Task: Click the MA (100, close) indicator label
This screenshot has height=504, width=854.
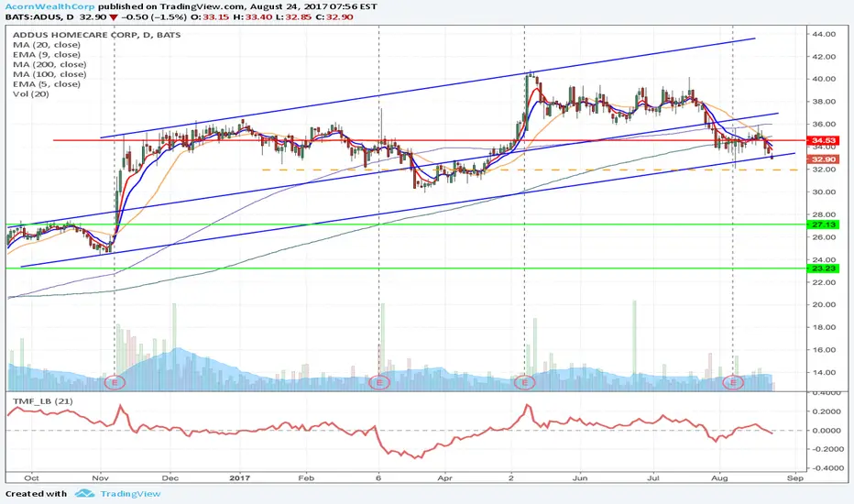Action: (49, 74)
